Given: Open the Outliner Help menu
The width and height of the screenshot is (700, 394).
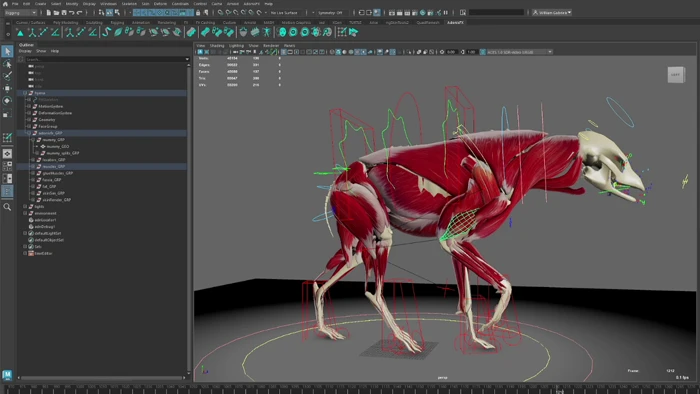Looking at the screenshot, I should click(x=55, y=51).
